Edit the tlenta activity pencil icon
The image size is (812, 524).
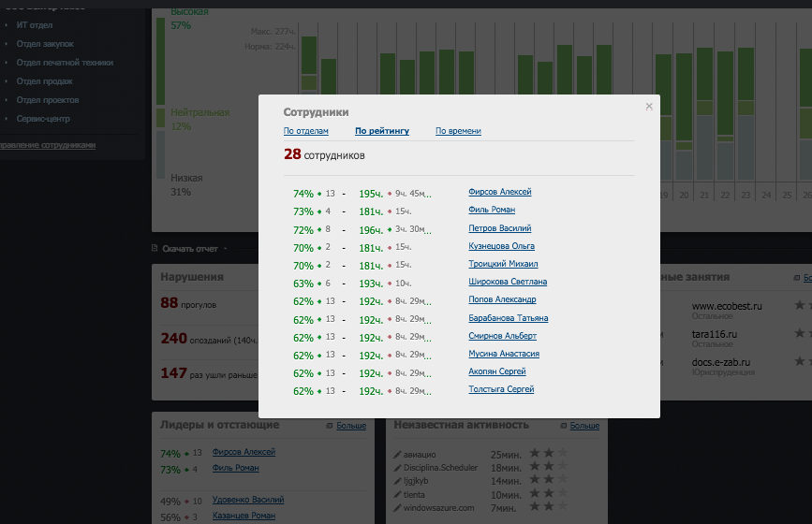point(397,494)
